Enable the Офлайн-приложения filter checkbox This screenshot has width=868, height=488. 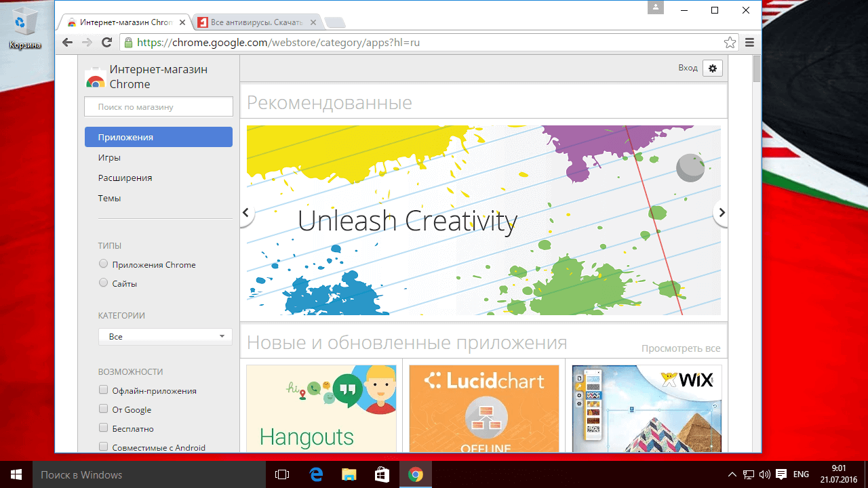(103, 389)
